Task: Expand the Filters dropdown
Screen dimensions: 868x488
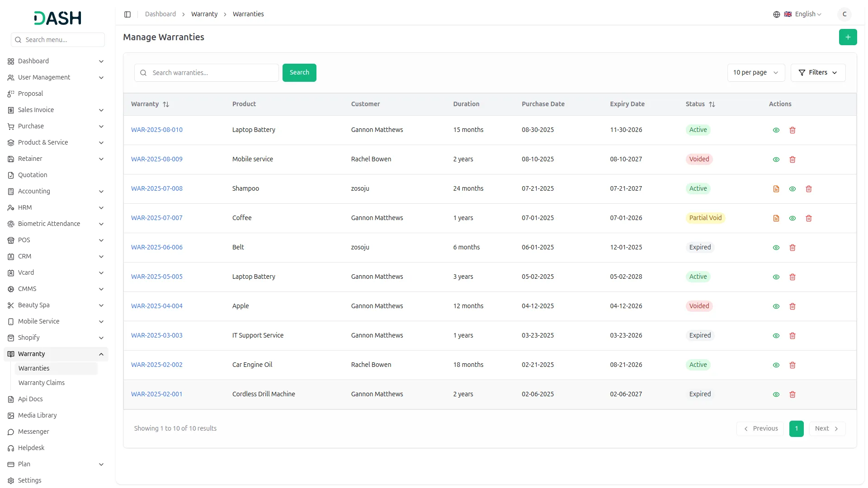Action: 818,73
